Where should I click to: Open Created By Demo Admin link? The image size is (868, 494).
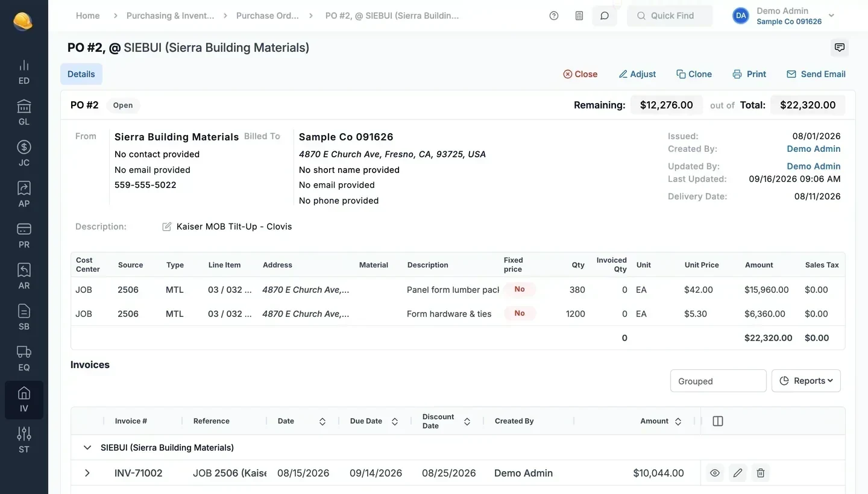[x=813, y=149]
